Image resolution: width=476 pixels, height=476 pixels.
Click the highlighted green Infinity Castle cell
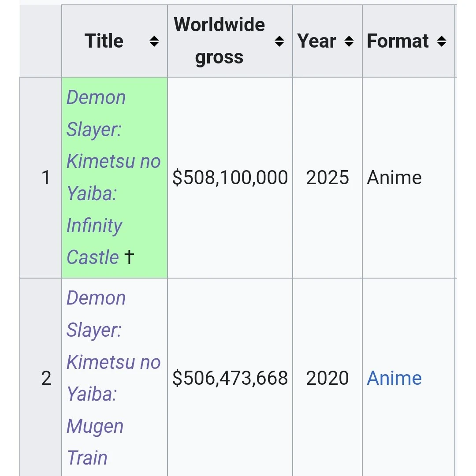point(115,176)
